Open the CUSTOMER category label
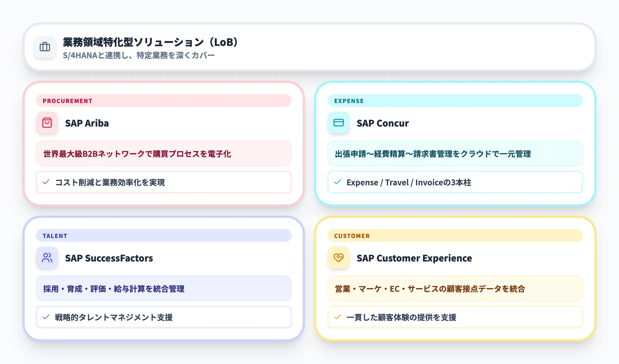The height and width of the screenshot is (364, 619). click(351, 236)
